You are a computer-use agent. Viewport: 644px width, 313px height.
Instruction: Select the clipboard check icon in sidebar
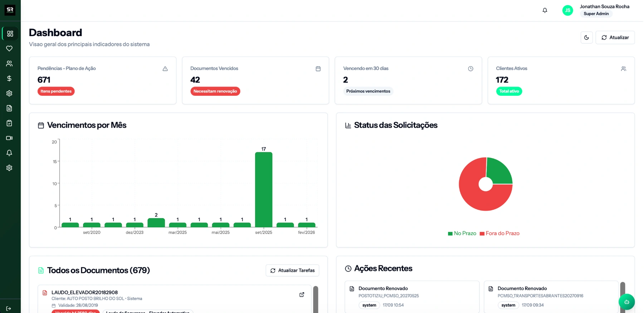[x=9, y=123]
